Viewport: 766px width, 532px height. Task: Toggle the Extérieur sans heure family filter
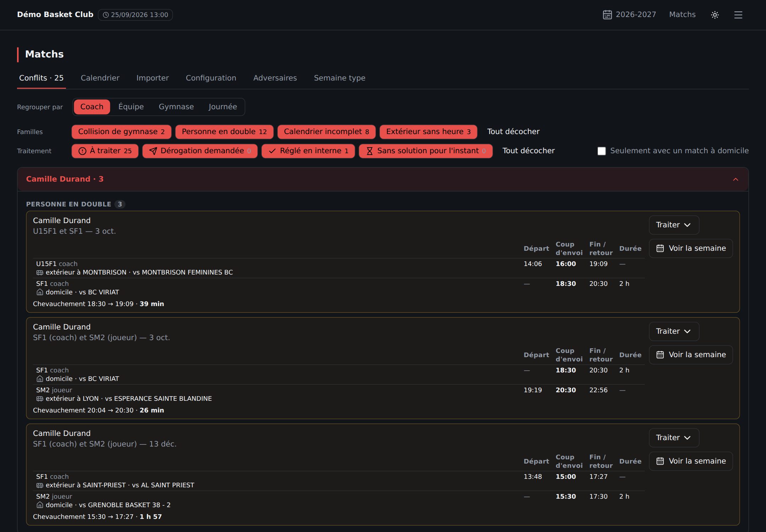click(x=428, y=132)
